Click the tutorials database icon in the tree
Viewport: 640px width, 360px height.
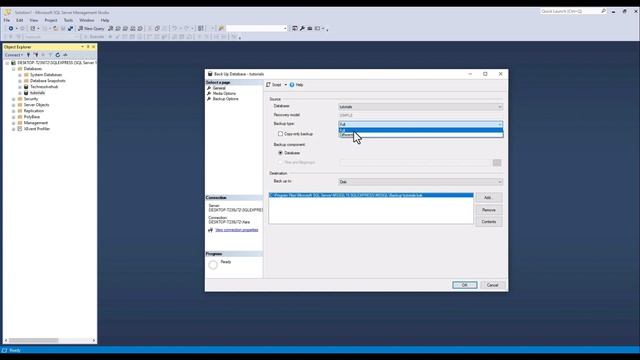(x=26, y=93)
